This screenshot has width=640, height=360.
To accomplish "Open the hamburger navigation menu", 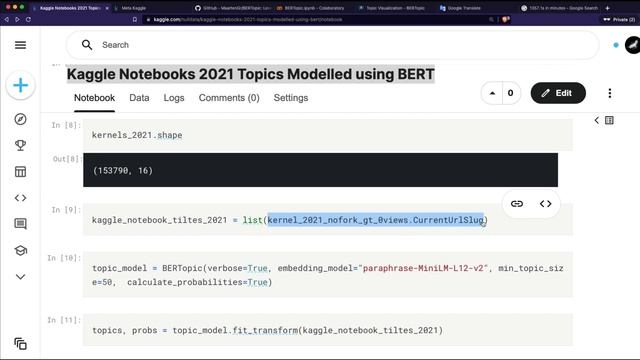I will [x=20, y=45].
